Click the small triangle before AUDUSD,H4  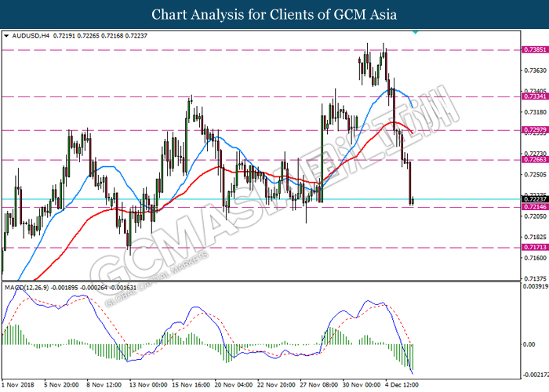coord(6,36)
